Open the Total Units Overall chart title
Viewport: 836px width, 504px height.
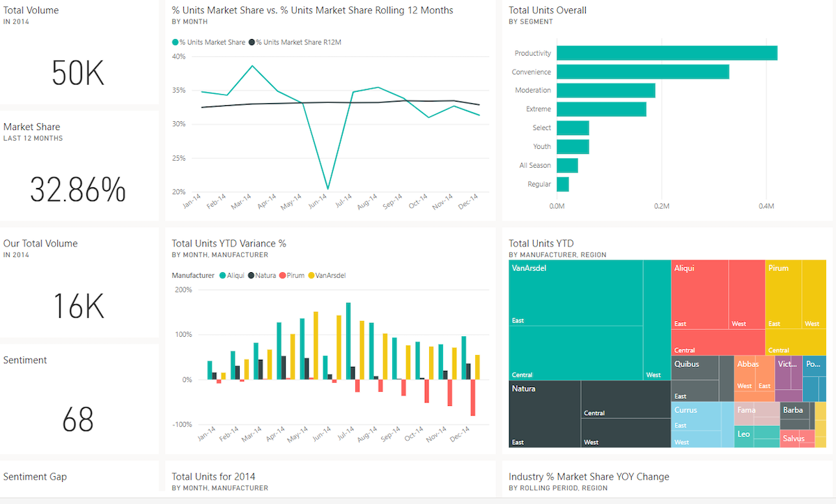click(x=547, y=10)
